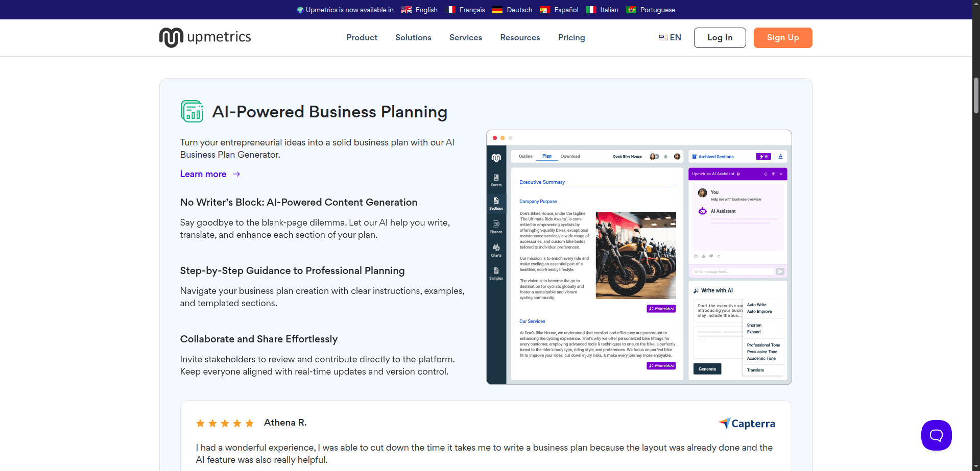
Task: Open the Services menu
Action: coord(465,37)
